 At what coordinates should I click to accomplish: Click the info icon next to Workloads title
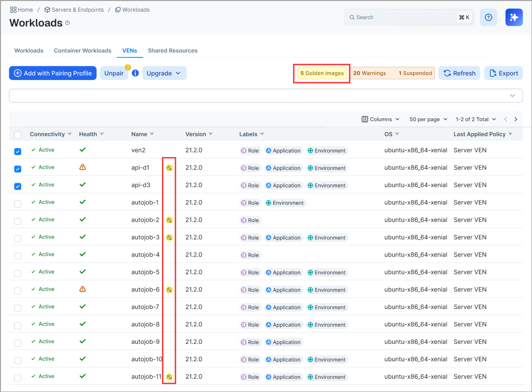(68, 23)
